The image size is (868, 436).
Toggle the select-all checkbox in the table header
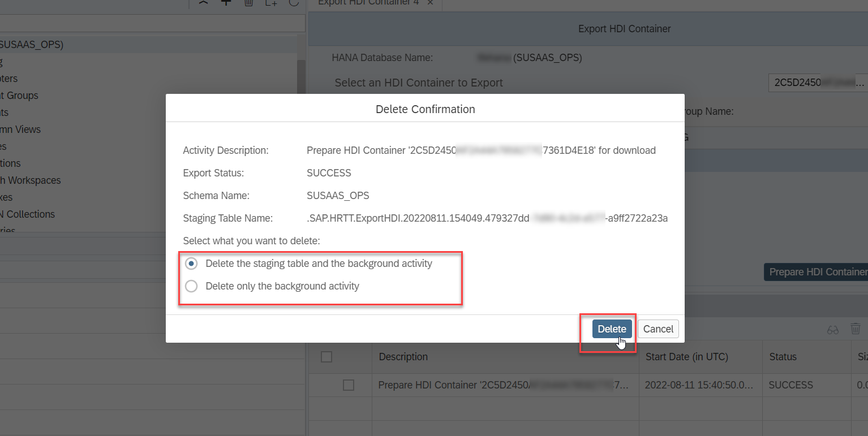326,357
